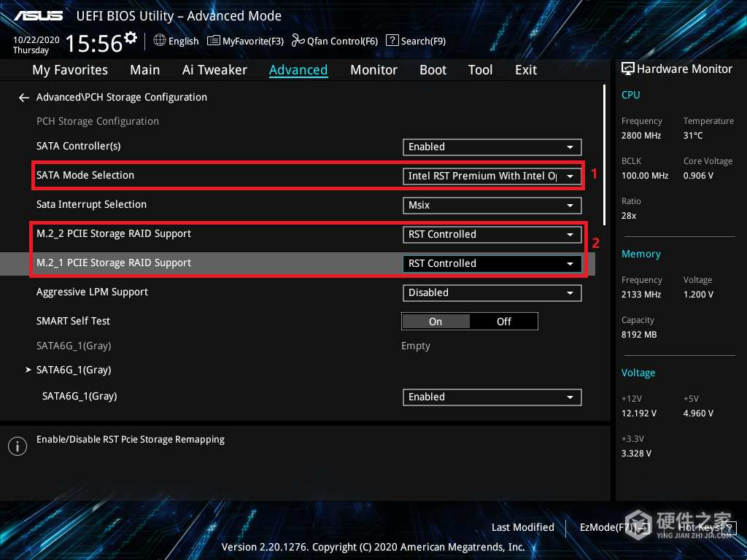Click the SATA Mode Selection label
The width and height of the screenshot is (747, 560).
click(x=85, y=175)
